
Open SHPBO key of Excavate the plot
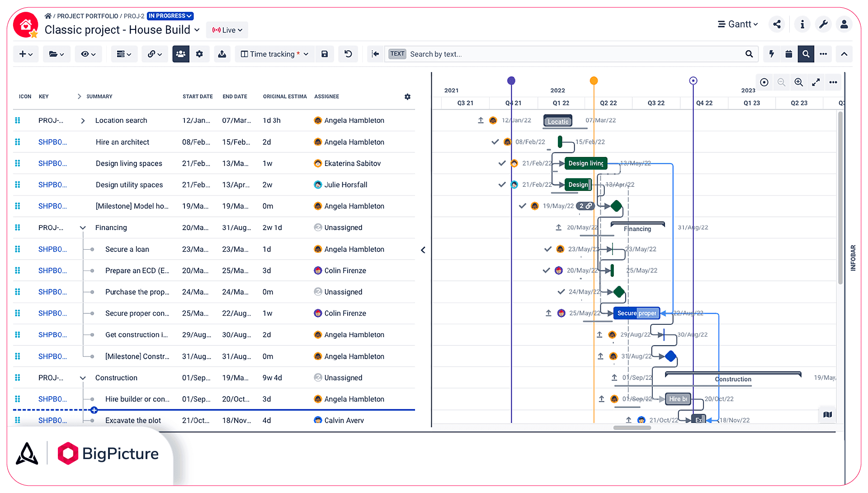(x=52, y=420)
